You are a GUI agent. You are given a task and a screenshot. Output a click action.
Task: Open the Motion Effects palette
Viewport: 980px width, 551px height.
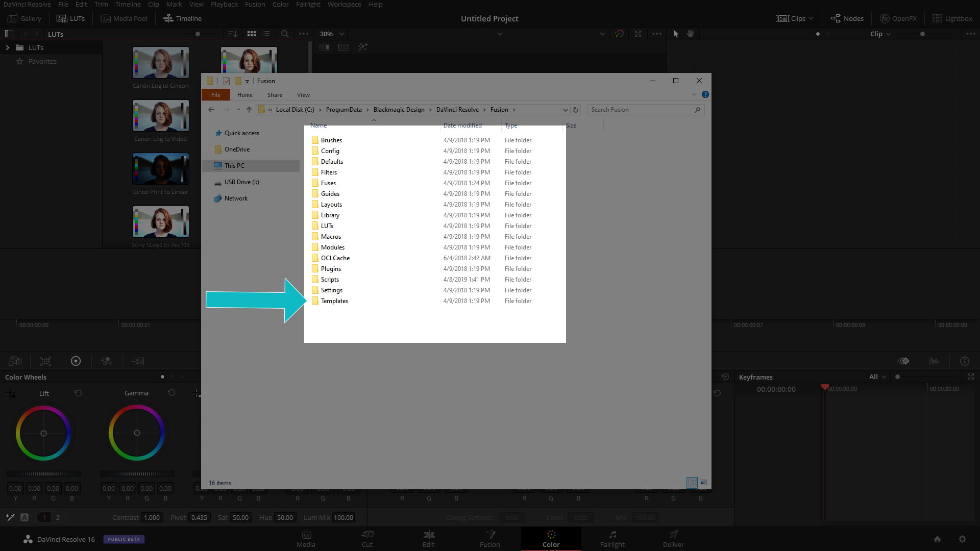tap(137, 361)
